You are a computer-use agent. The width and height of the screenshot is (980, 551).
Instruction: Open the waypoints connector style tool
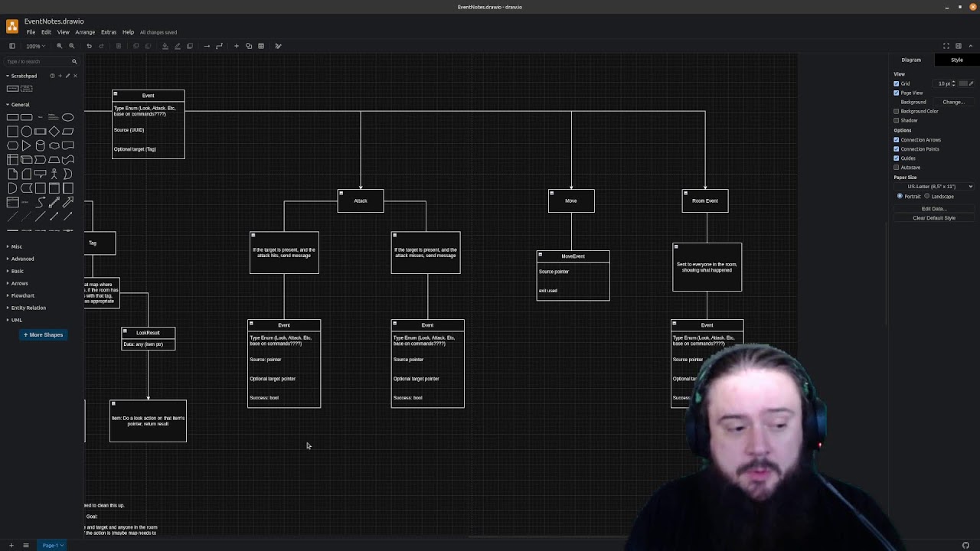219,46
